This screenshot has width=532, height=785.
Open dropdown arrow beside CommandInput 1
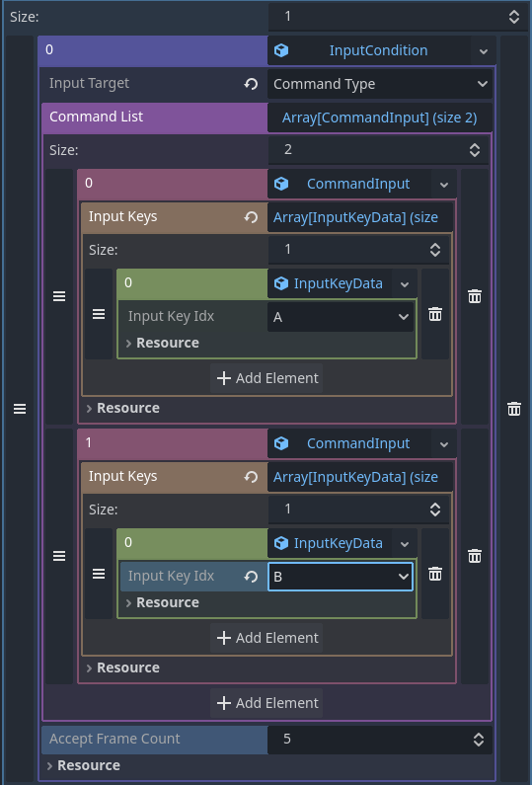click(444, 443)
